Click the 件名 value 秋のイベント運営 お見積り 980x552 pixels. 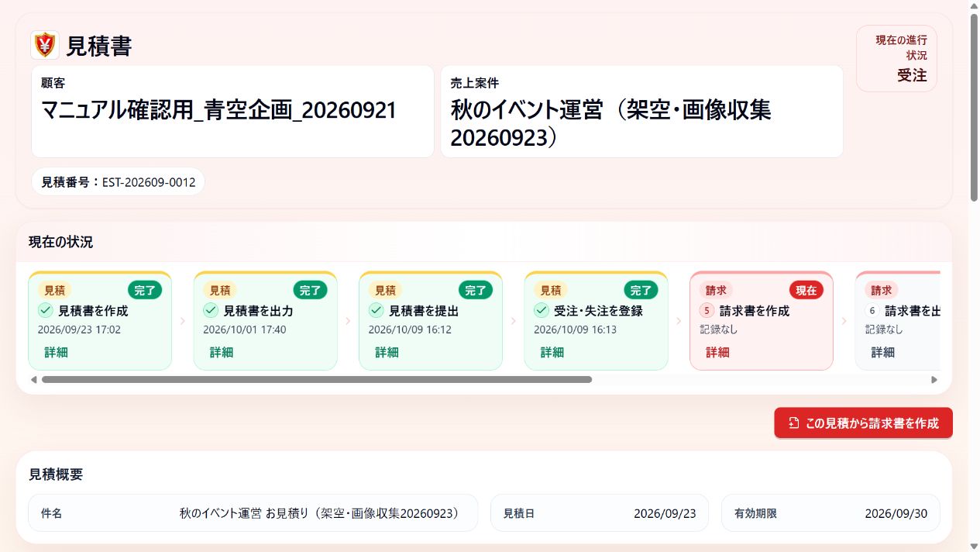(322, 513)
